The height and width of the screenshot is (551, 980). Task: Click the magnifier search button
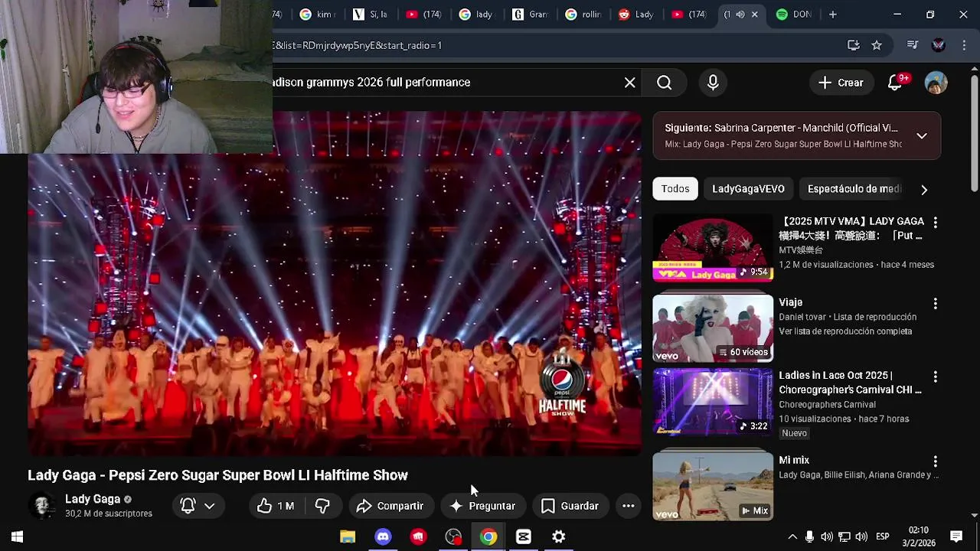click(x=664, y=83)
